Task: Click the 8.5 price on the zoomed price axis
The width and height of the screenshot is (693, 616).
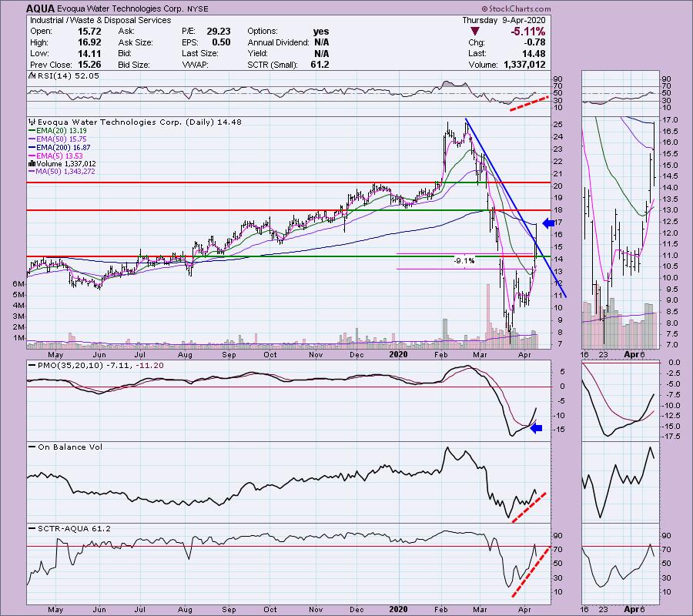Action: [x=671, y=312]
